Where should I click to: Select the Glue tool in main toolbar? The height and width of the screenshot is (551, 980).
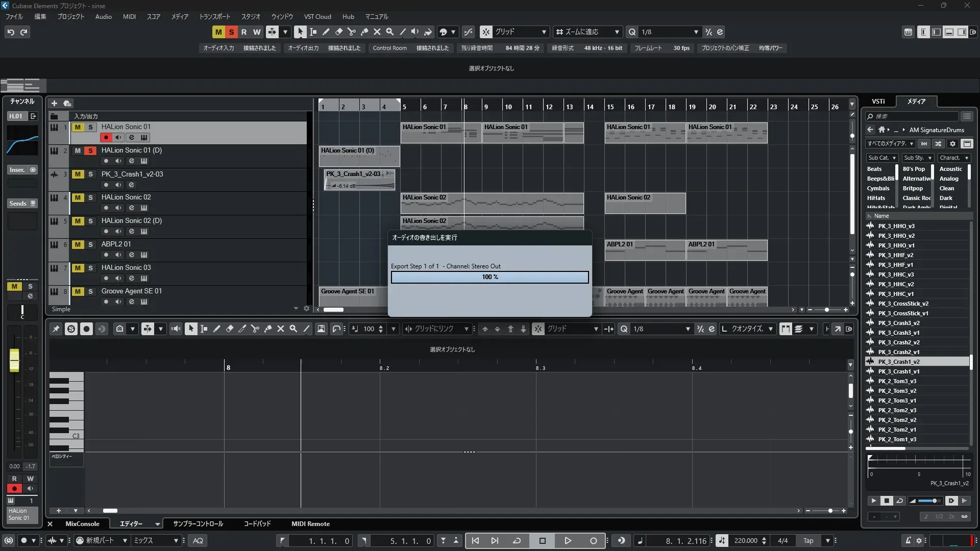364,32
